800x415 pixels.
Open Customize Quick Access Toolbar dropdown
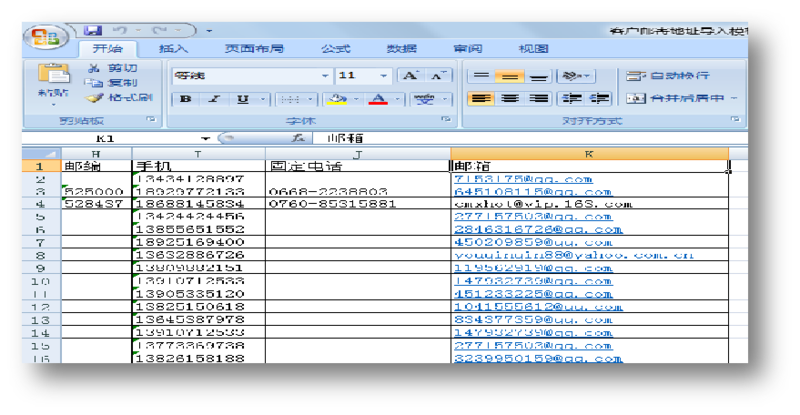(x=209, y=31)
